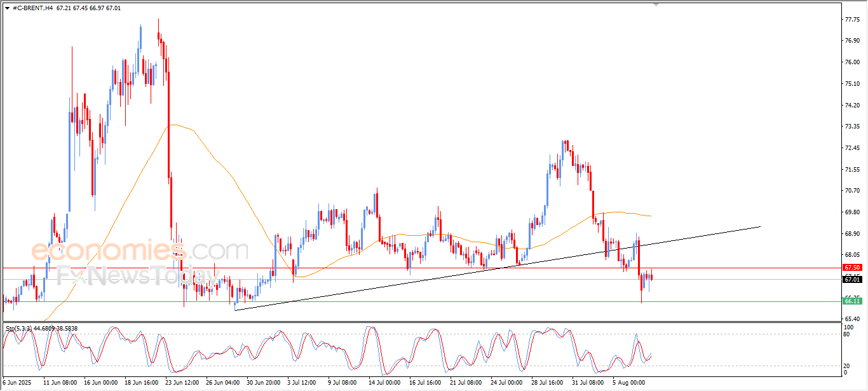
Task: Click the #C-BRENT,H4 symbol title
Action: click(x=32, y=8)
